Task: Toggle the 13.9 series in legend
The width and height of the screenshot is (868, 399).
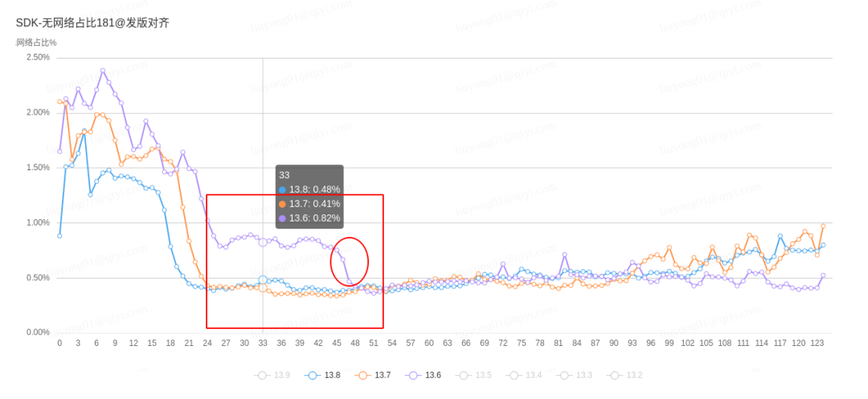Action: [x=272, y=375]
